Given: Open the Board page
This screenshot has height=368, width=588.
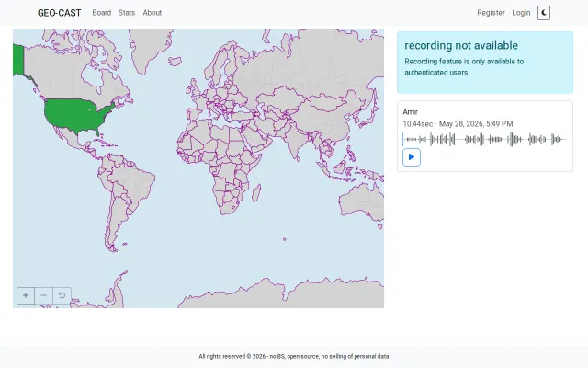Looking at the screenshot, I should [x=102, y=13].
